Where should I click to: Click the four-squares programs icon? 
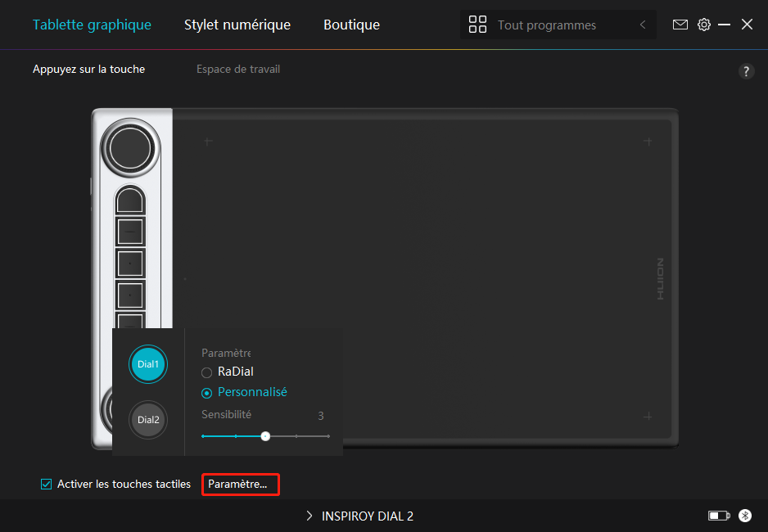(477, 25)
